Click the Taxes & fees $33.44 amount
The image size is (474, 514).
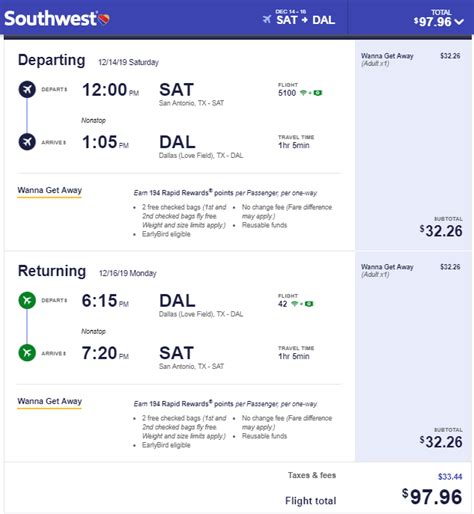point(450,477)
